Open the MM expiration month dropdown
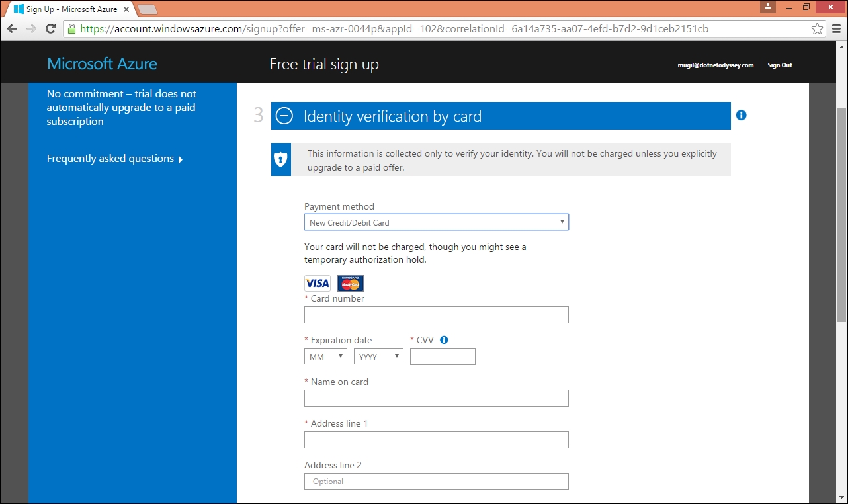This screenshot has width=848, height=504. tap(325, 357)
